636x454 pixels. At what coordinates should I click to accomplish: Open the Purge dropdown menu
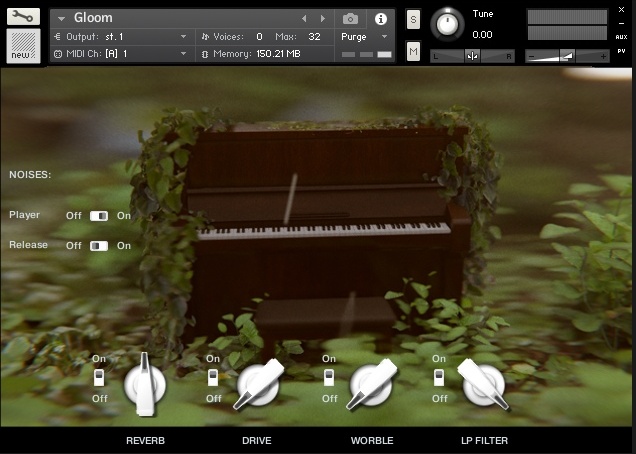tap(365, 36)
